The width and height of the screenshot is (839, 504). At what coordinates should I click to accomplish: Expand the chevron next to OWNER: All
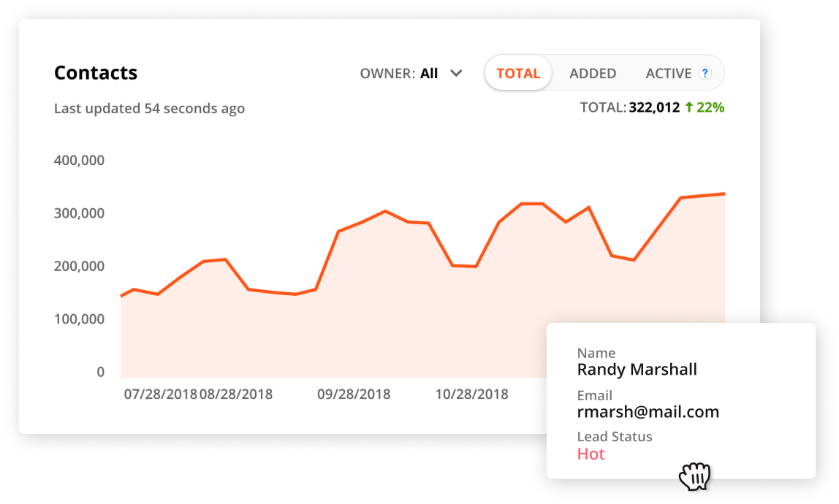click(456, 73)
